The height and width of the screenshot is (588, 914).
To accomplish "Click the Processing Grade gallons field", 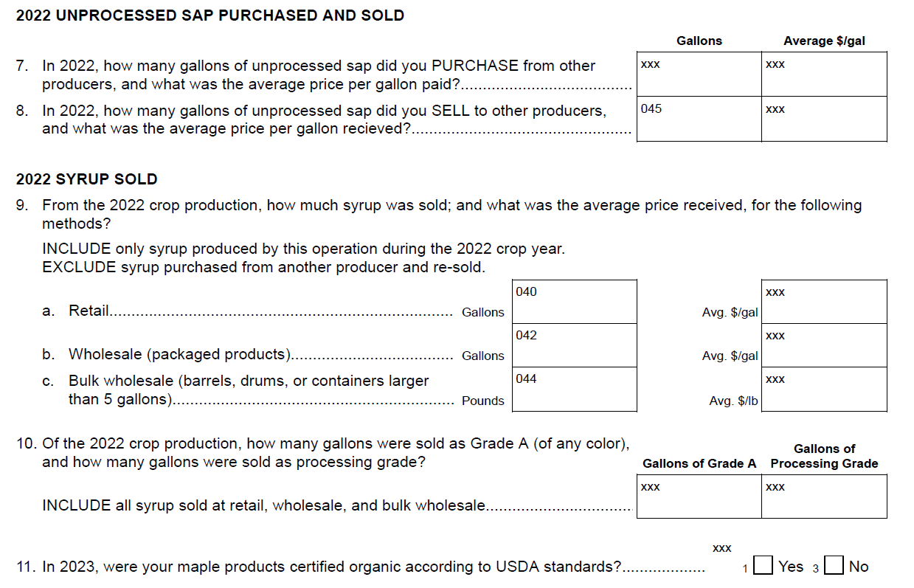I will pyautogui.click(x=824, y=497).
